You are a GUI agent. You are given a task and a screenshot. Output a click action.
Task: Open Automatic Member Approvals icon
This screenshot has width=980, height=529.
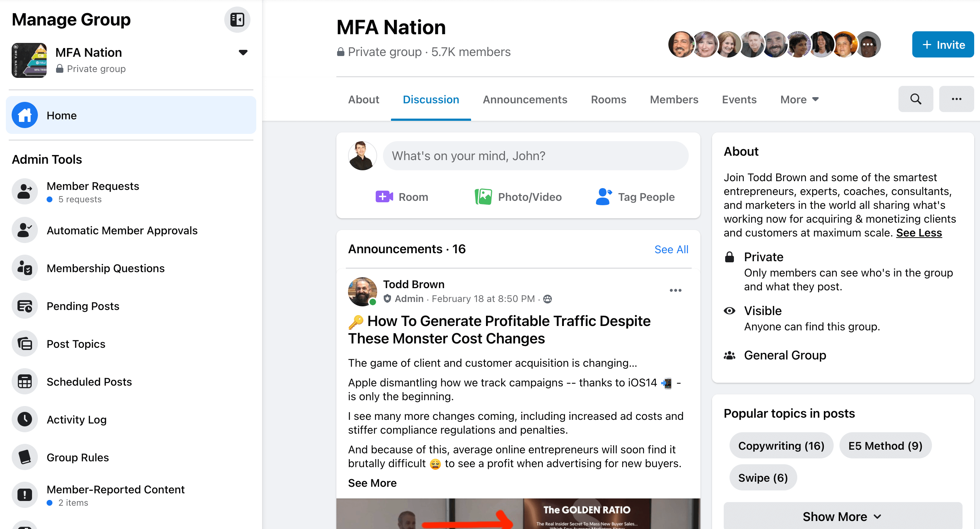click(25, 230)
